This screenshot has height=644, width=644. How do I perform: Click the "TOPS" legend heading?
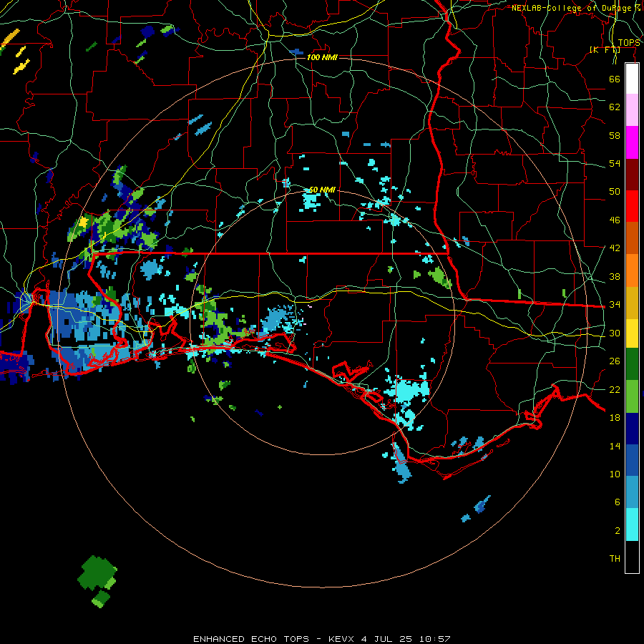point(629,43)
